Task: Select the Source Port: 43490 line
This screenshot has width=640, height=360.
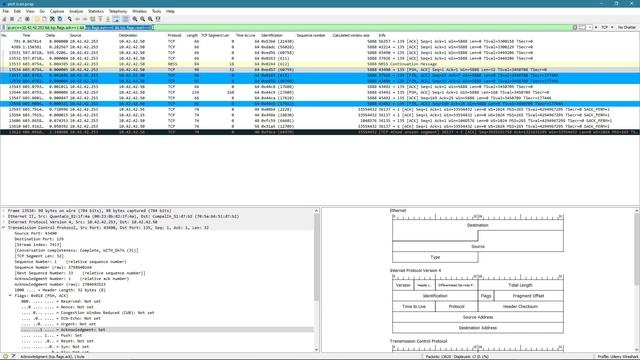Action: (36, 233)
